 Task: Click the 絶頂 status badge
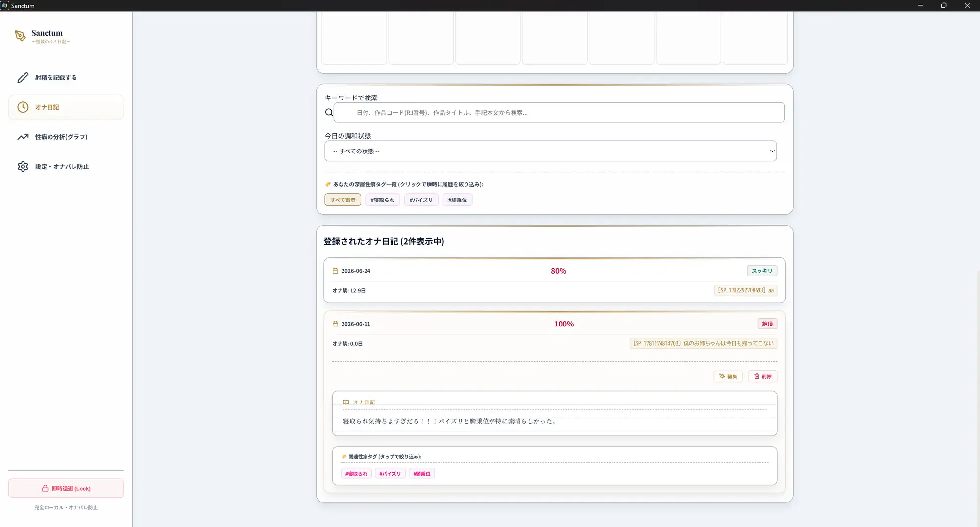767,324
